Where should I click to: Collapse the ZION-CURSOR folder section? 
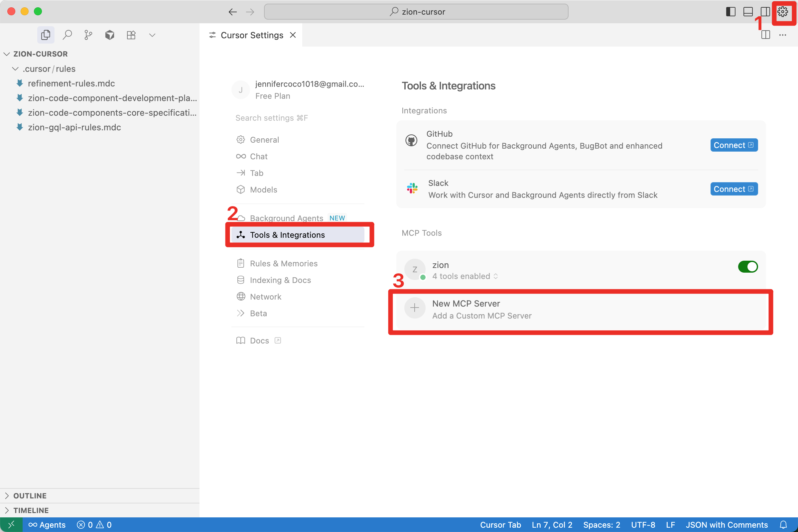(100, 54)
